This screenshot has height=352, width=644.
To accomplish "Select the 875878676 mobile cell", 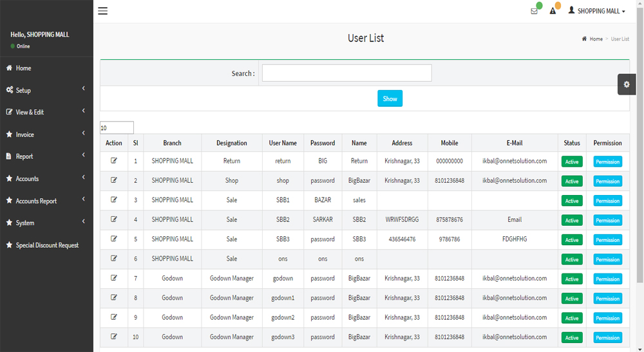I will tap(450, 219).
